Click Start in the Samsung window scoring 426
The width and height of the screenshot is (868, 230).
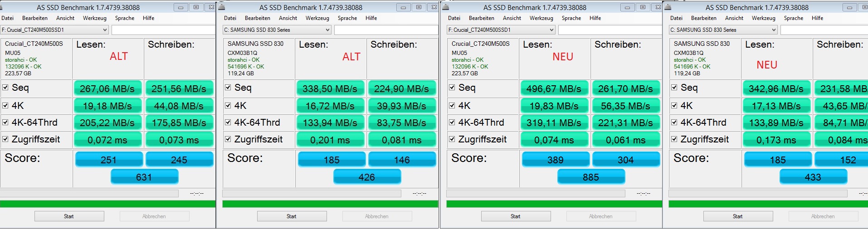[292, 216]
